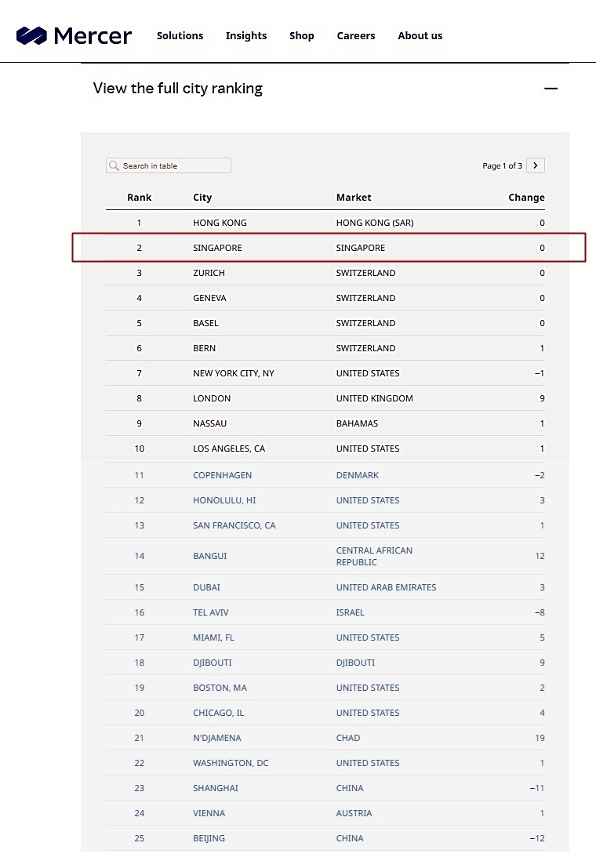Screen dimensions: 596x868
Task: Click the Hong Kong city entry
Action: click(220, 223)
